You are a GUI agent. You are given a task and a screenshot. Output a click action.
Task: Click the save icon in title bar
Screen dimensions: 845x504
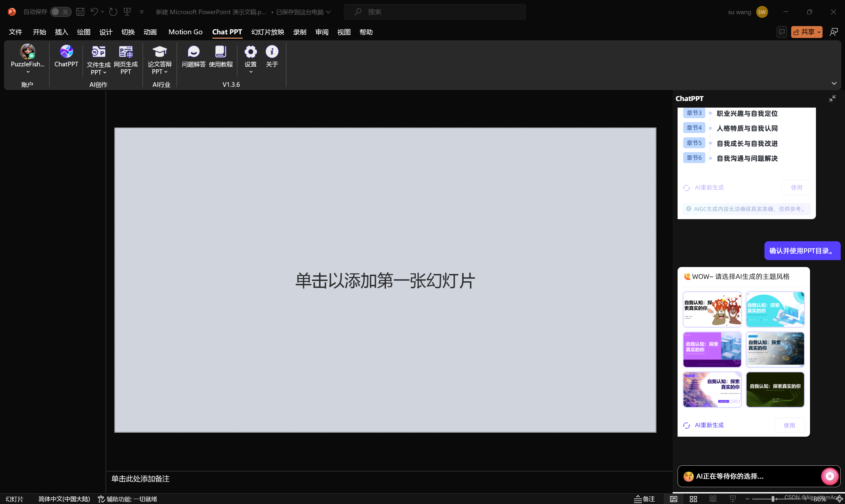[80, 12]
